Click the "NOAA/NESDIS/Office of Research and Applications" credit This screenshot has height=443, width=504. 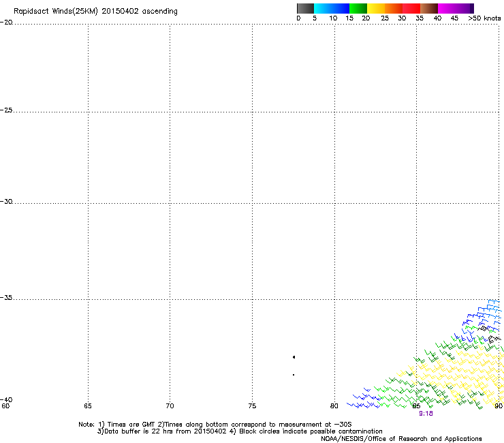[x=401, y=439]
